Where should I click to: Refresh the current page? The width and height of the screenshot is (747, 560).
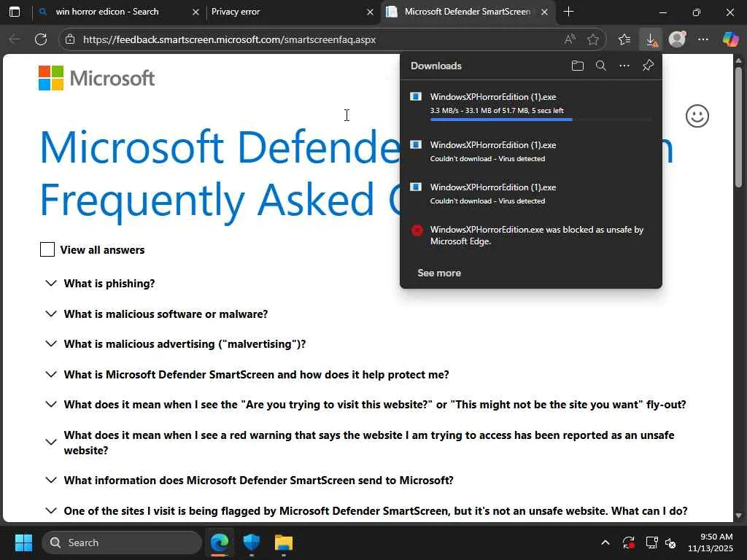point(41,39)
